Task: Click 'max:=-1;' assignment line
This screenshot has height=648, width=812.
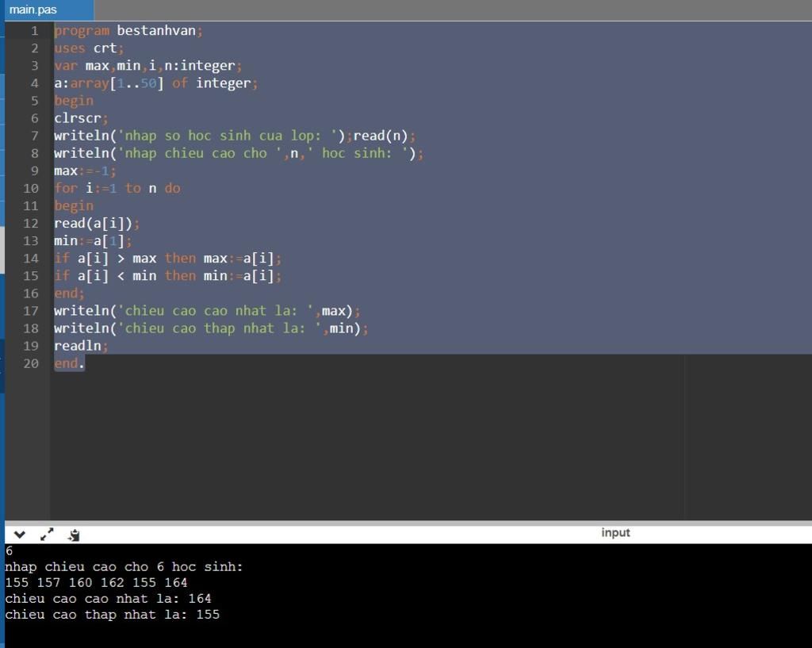Action: [86, 171]
